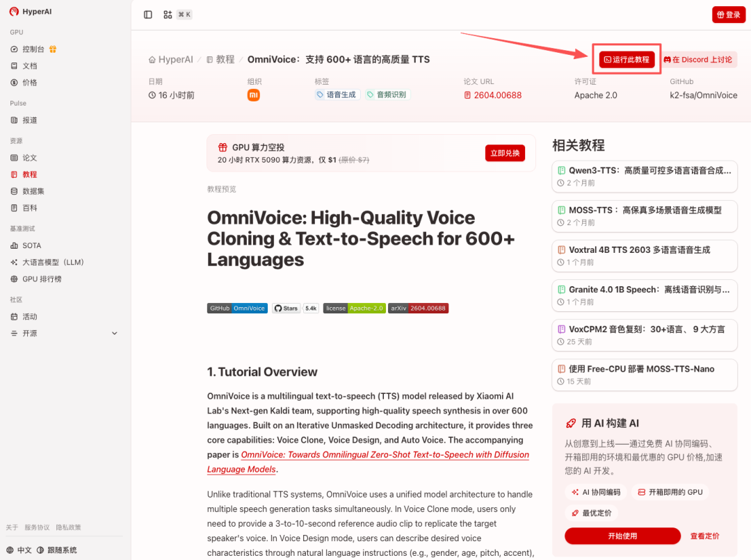Image resolution: width=751 pixels, height=560 pixels.
Task: Open the OmniVoice paper title link
Action: (x=368, y=462)
